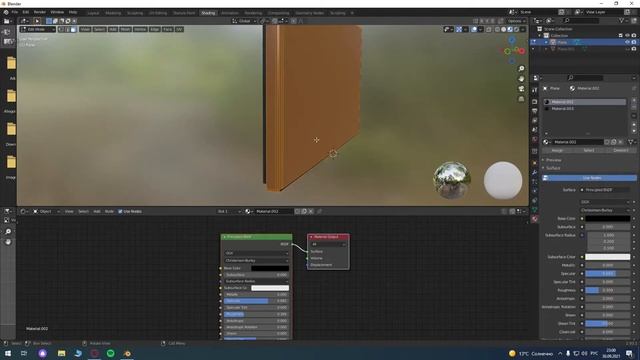Open the Options dropdown in viewport header
Viewport: 640px width, 360px height.
[x=516, y=21]
